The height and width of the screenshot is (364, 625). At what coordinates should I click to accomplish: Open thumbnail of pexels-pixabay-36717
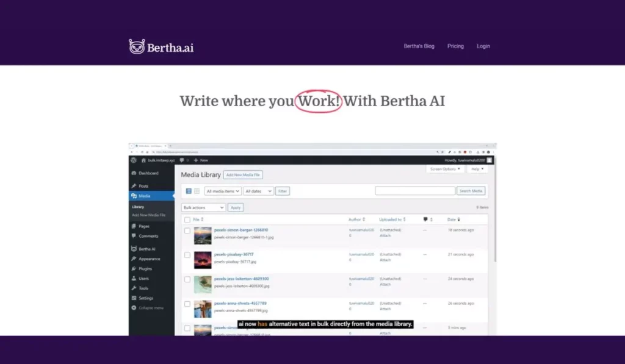(x=203, y=260)
